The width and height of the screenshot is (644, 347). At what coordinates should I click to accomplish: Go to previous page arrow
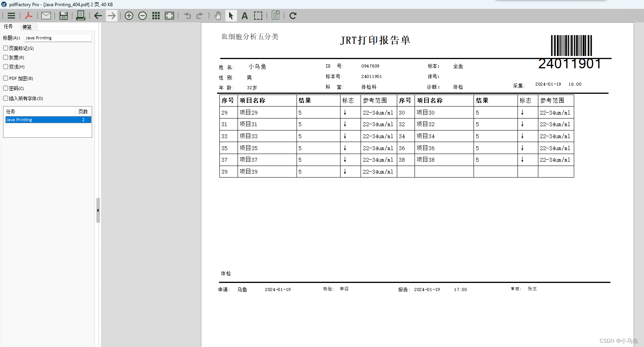(x=98, y=16)
